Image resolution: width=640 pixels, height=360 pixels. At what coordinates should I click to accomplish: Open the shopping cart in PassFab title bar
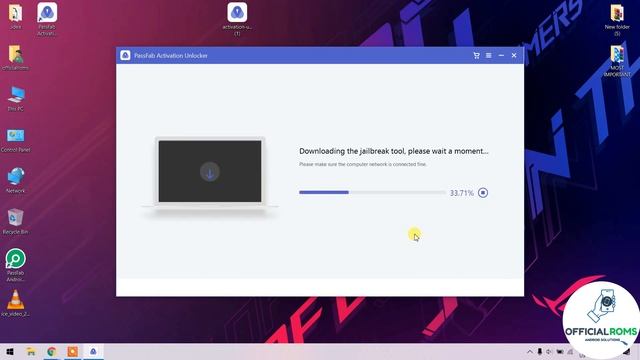(x=476, y=56)
